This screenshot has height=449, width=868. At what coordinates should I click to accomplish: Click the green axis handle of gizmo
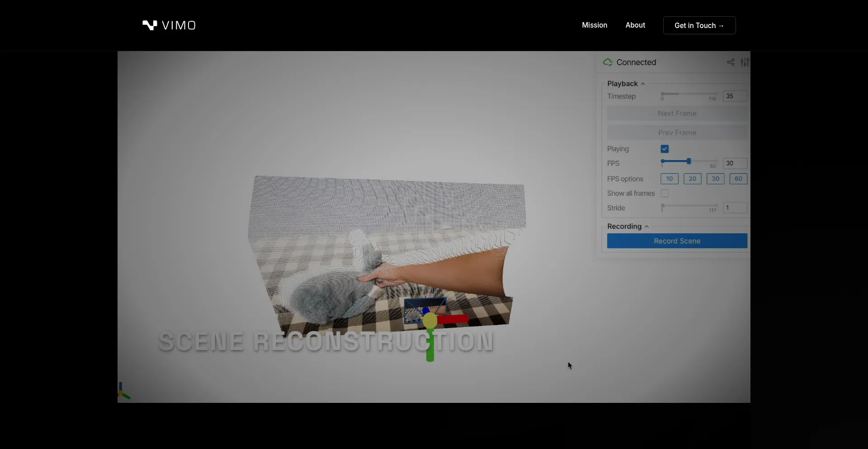[430, 348]
